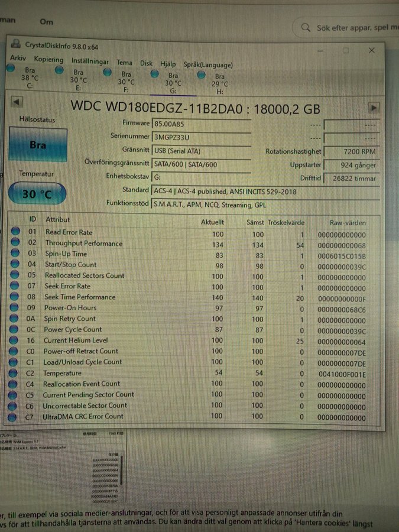
Task: Open the Språk(Language) menu
Action: 208,64
